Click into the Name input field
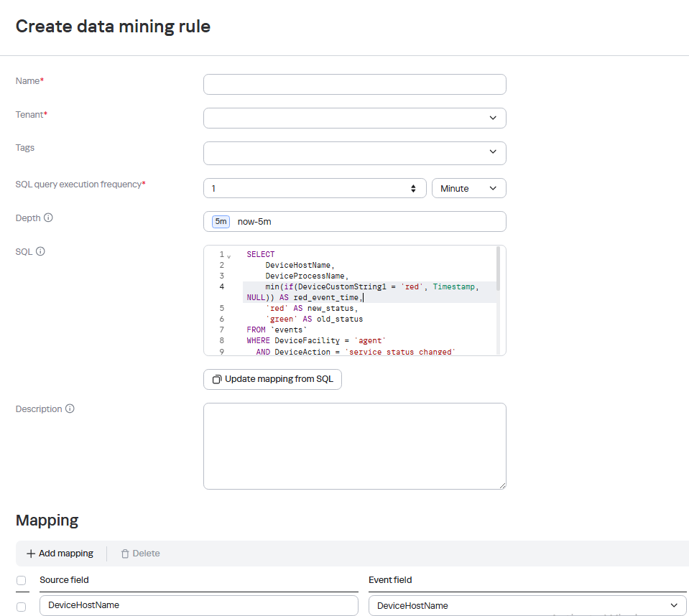 355,84
